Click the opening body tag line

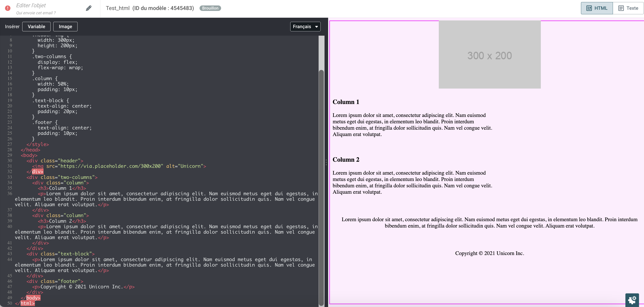tap(29, 155)
